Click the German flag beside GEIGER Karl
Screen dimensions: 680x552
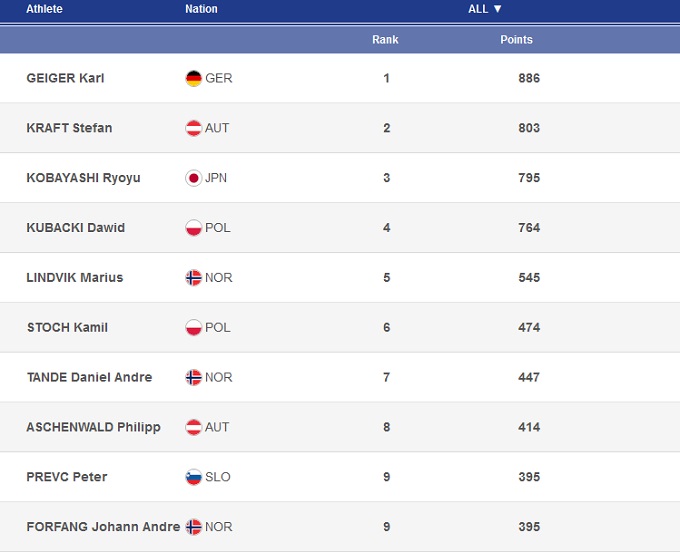194,78
